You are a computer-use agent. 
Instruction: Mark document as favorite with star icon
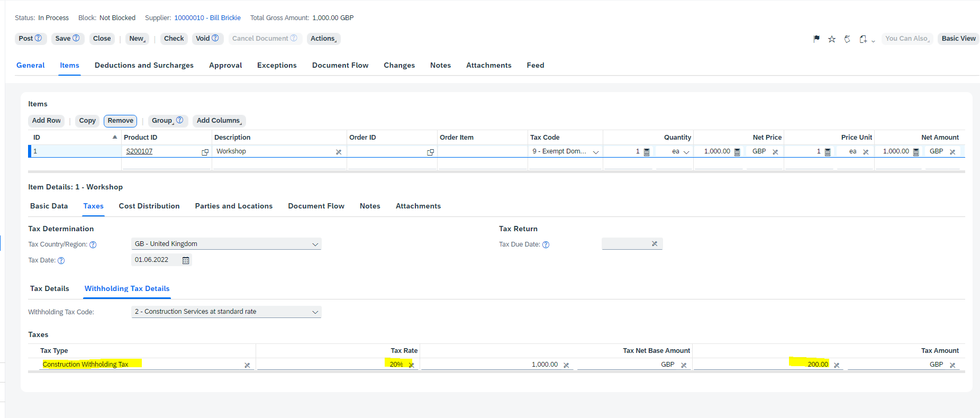point(832,39)
